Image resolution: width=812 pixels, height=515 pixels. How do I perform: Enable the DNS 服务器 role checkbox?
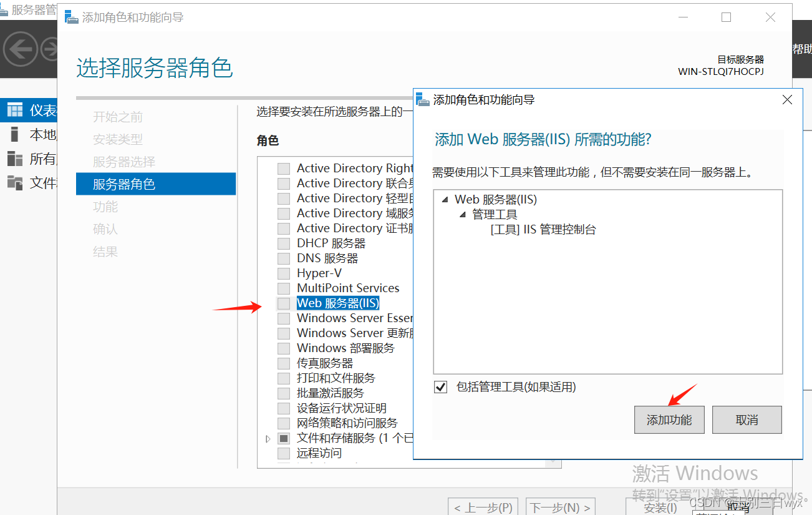click(284, 258)
